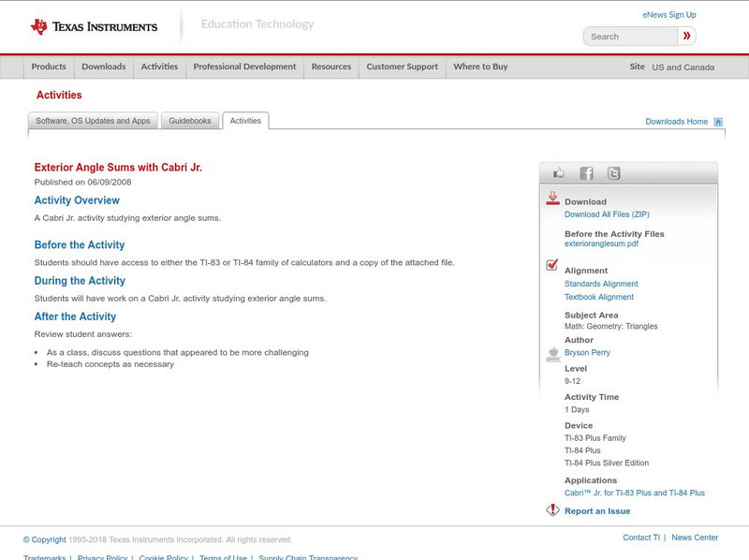The width and height of the screenshot is (749, 560).
Task: View author Bryson Perry's page
Action: [x=587, y=353]
